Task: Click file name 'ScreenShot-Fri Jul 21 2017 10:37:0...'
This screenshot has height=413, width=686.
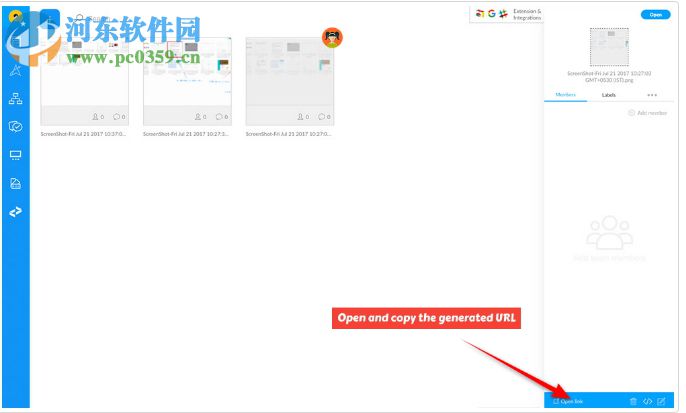Action: 83,134
